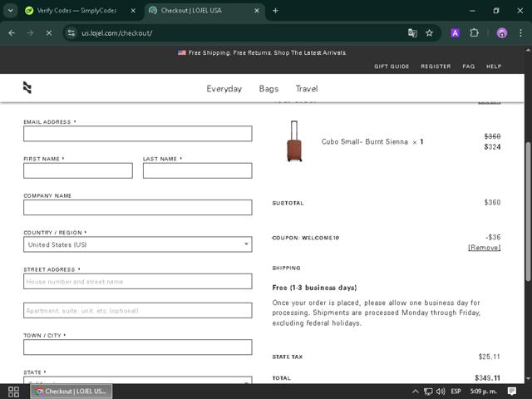Screen dimensions: 532x399
Task: Focus the Company Name field
Action: pyautogui.click(x=138, y=207)
